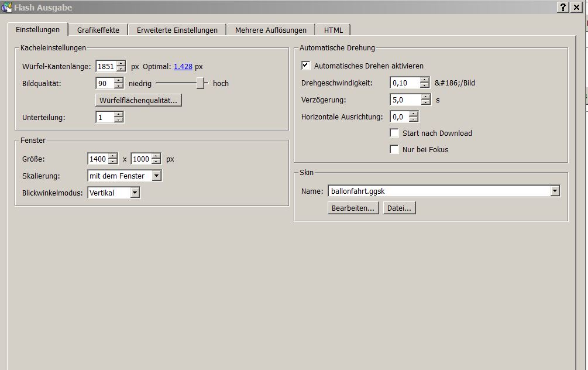The image size is (588, 370).
Task: Increase the window width spinner in Größe
Action: click(x=112, y=156)
